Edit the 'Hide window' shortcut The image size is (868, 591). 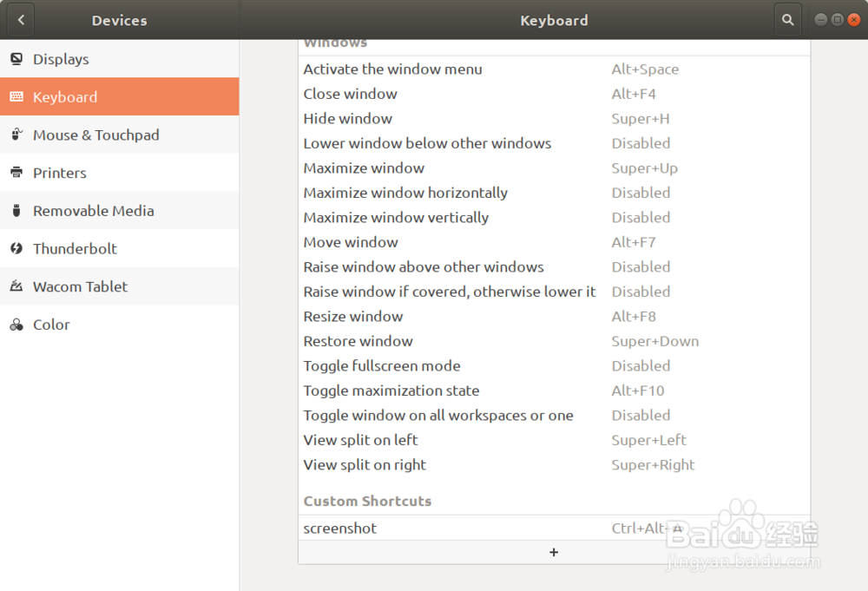pos(554,118)
